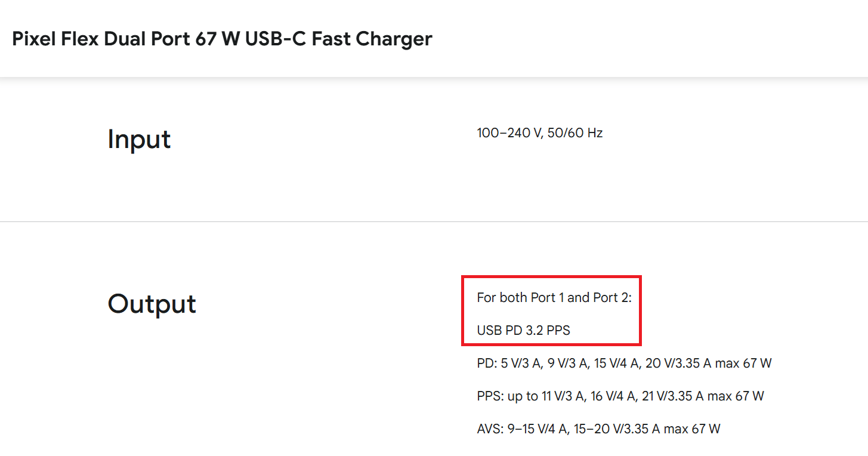Click the Pixel Flex charger page title
This screenshot has width=868, height=456.
point(222,39)
